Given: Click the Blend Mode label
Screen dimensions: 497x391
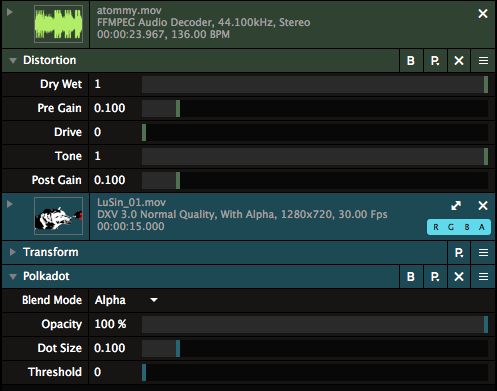Looking at the screenshot, I should 52,300.
